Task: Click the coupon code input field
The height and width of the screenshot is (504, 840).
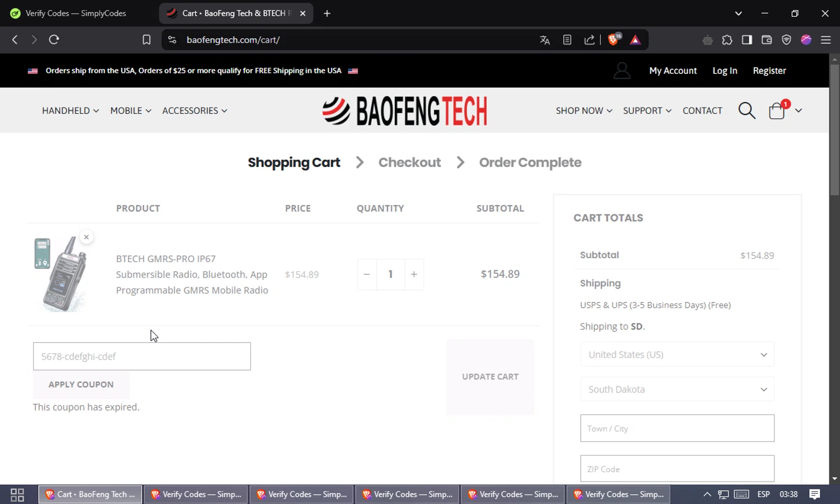Action: point(142,356)
